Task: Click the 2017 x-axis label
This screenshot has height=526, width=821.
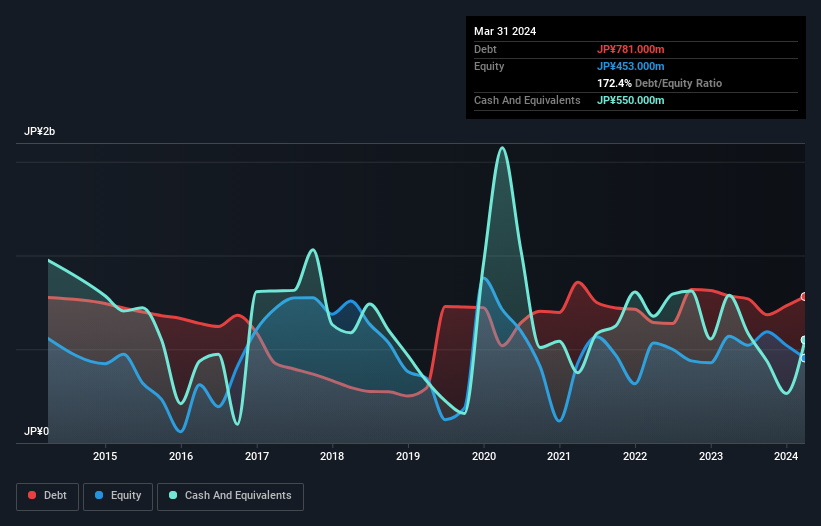Action: point(257,456)
